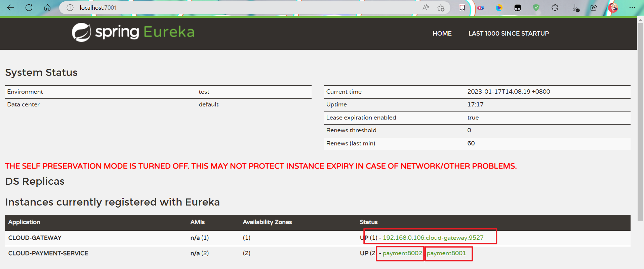Open the Extensions puzzle-piece menu
This screenshot has height=269, width=644.
pos(555,7)
